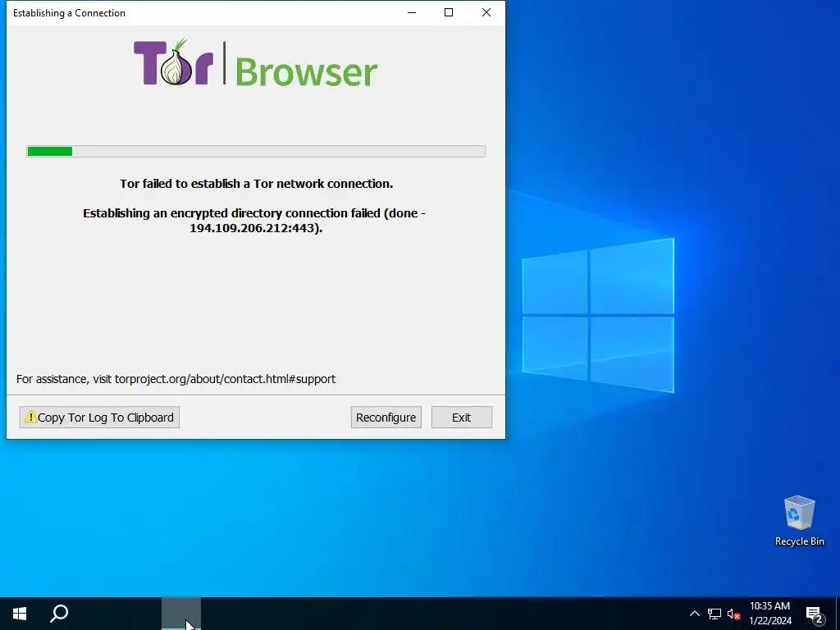This screenshot has width=840, height=630.
Task: Click the 'Establishing a Connection' title text
Action: [69, 13]
